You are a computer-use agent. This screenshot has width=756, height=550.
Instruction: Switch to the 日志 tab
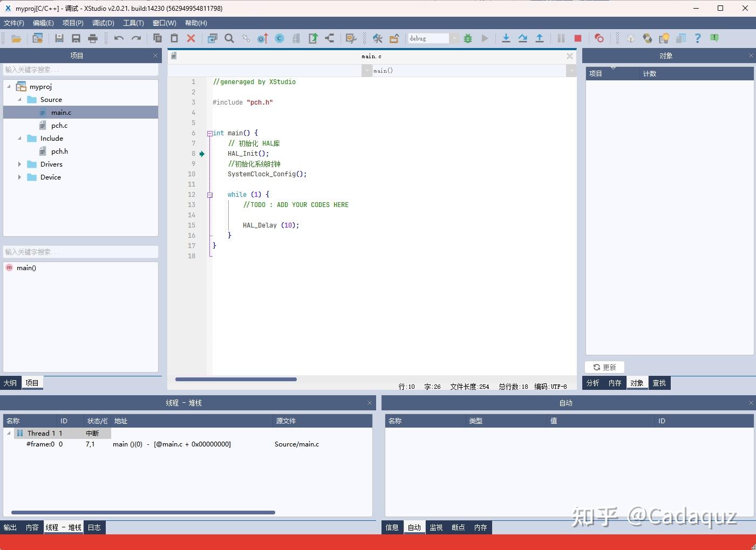pos(94,527)
